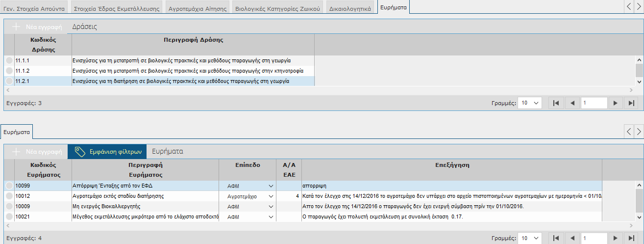
Task: Click Ευρήματα grid vertical scrollbar
Action: [639, 201]
